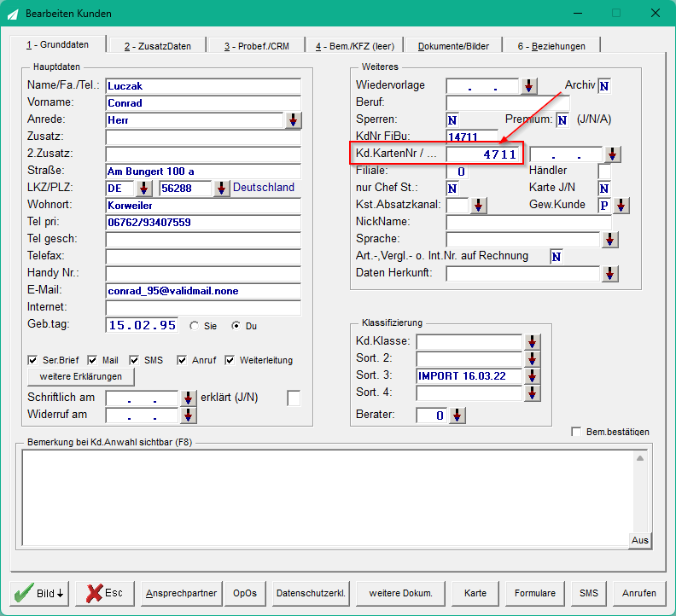676x616 pixels.
Task: Select the Du radio button
Action: 236,326
